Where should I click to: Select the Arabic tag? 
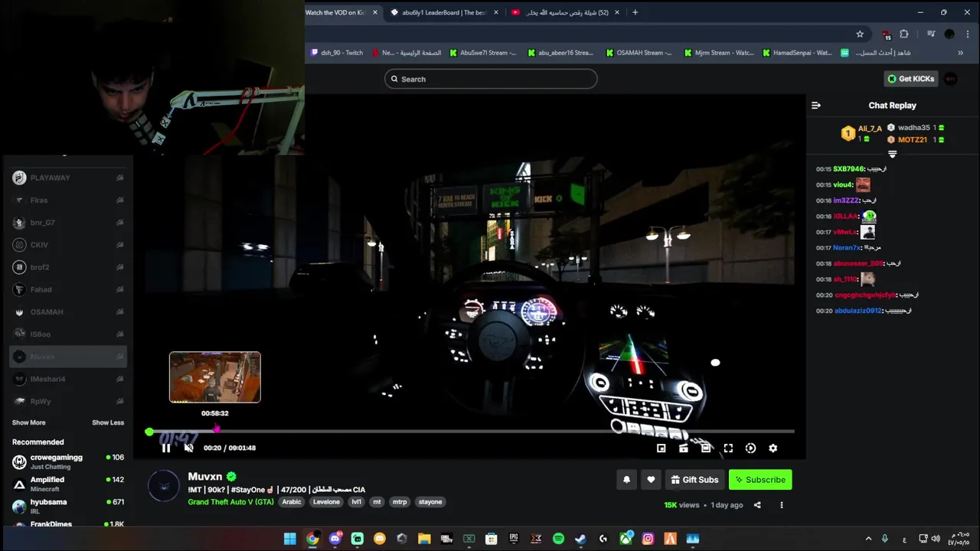click(292, 502)
